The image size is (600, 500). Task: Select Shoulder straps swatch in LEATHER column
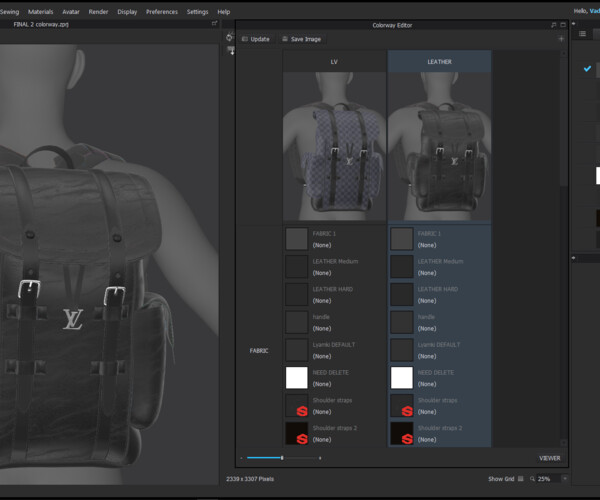tap(402, 406)
